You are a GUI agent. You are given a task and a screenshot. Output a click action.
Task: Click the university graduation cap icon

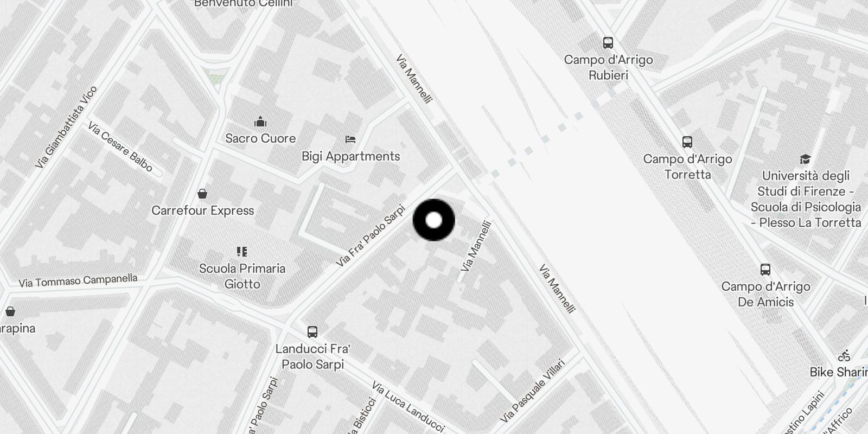click(x=806, y=159)
